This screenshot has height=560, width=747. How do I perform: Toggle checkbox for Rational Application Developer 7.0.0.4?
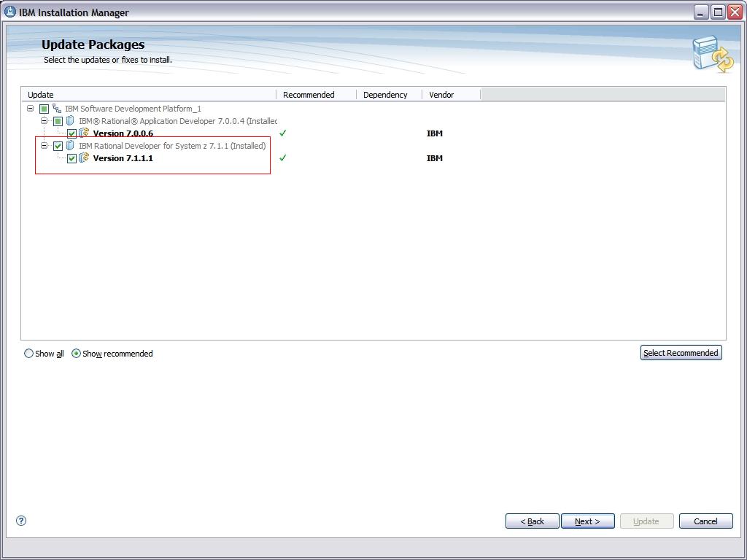coord(58,122)
